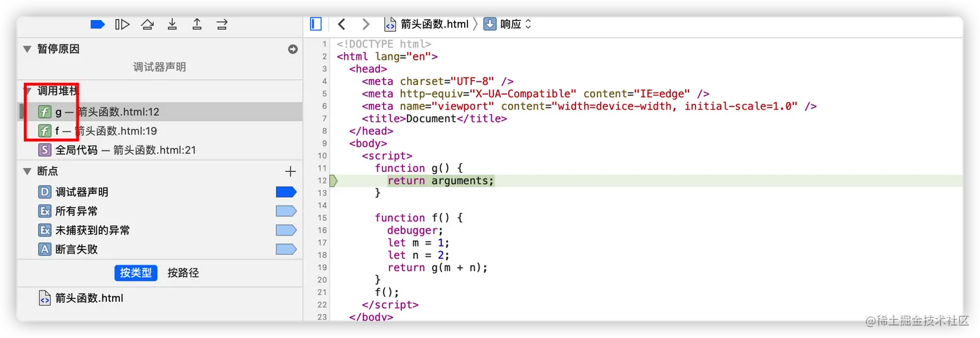Click the step out icon

[197, 25]
